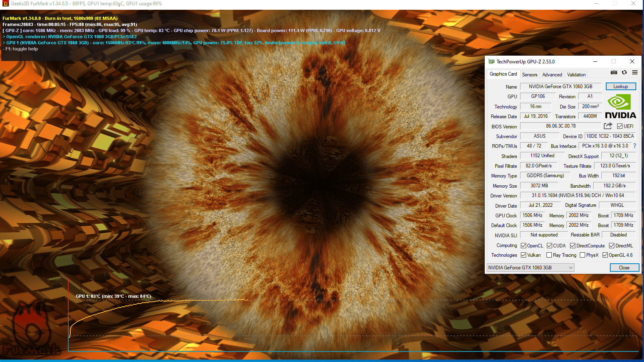Uncheck the CUDA checkbox
644x362 pixels.
[x=549, y=246]
